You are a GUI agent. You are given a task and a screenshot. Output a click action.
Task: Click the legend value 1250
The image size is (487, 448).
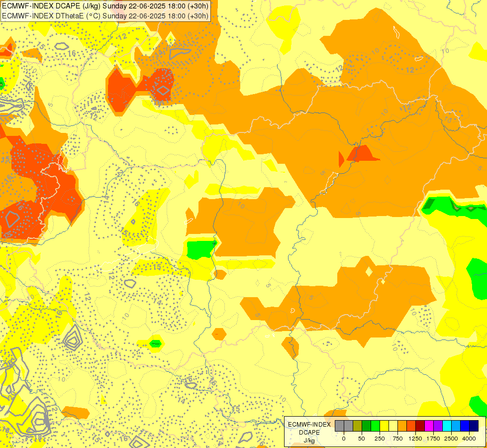pos(415,439)
